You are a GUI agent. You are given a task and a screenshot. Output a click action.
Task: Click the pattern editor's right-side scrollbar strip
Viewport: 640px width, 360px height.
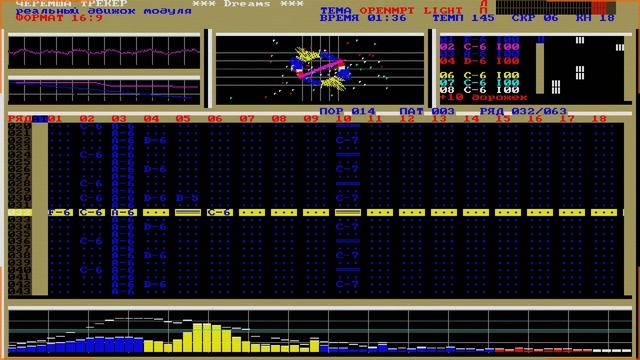coord(628,209)
